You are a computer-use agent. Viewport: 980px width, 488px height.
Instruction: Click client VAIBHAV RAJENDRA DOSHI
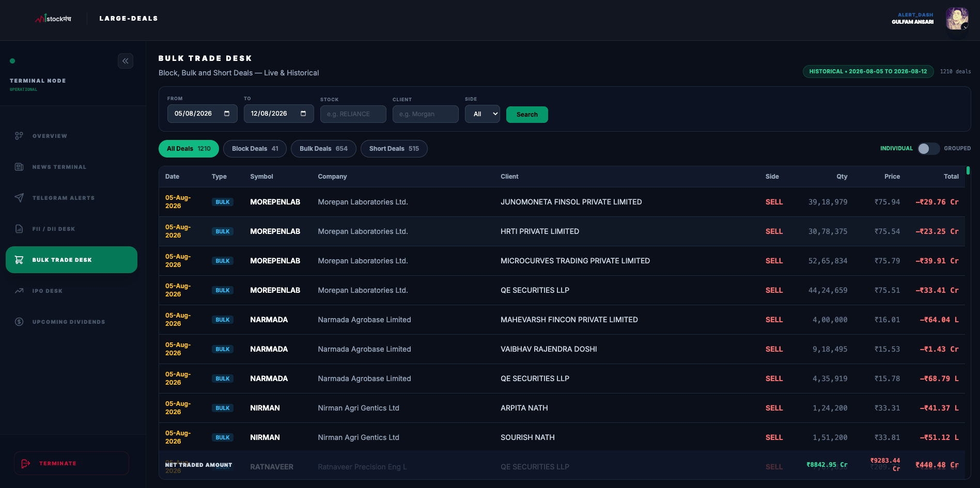(549, 349)
